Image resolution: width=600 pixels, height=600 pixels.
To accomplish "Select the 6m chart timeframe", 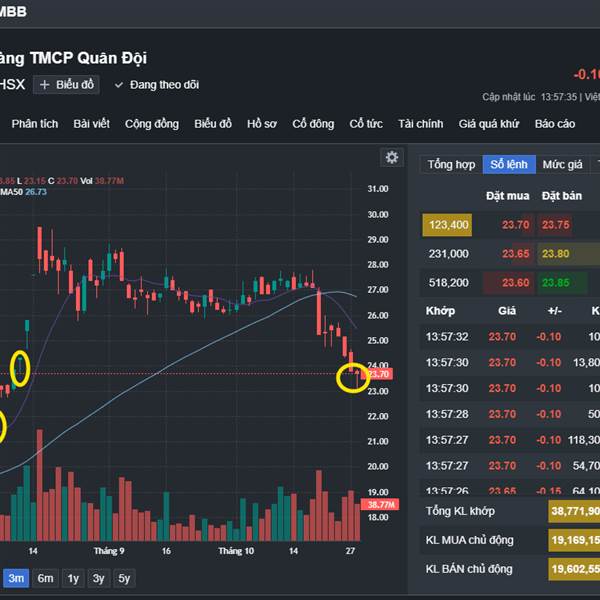I will click(x=46, y=578).
